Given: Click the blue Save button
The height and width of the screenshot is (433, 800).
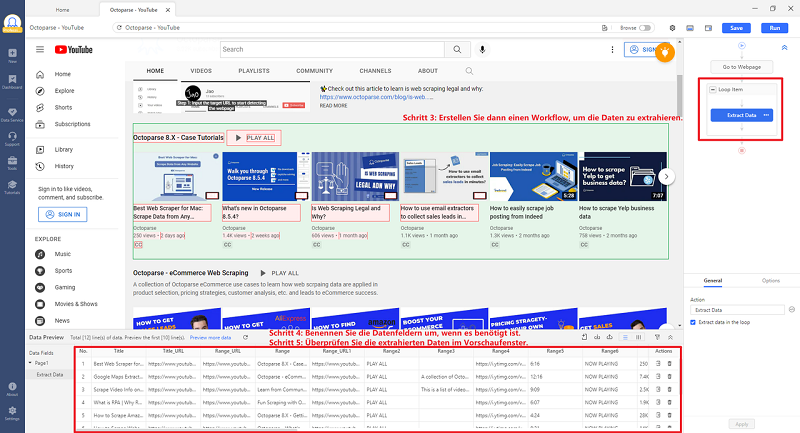Looking at the screenshot, I should point(736,28).
